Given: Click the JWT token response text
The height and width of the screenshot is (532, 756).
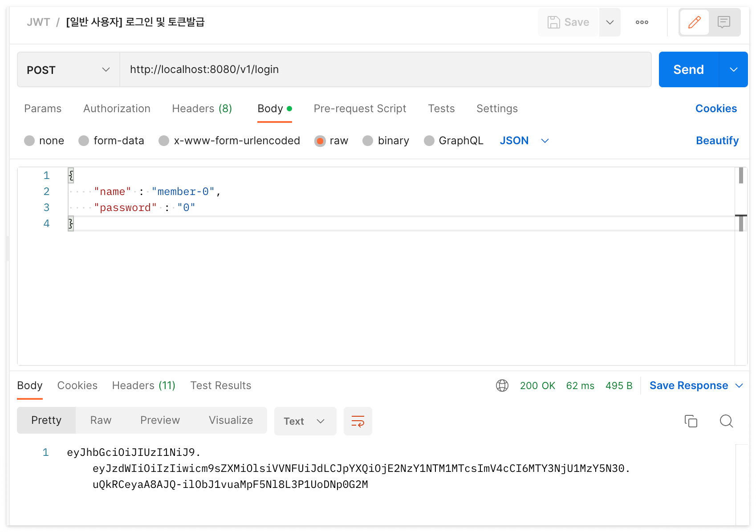Looking at the screenshot, I should [x=348, y=468].
